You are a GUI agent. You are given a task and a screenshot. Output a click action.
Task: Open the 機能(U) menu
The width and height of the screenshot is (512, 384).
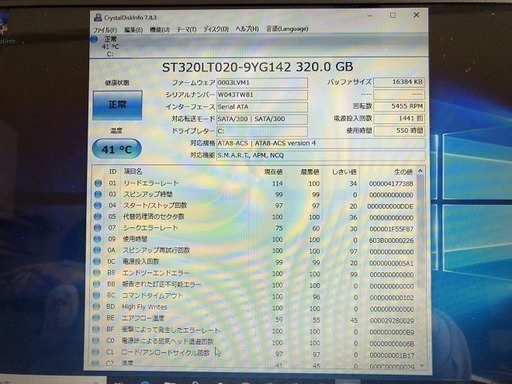[160, 30]
